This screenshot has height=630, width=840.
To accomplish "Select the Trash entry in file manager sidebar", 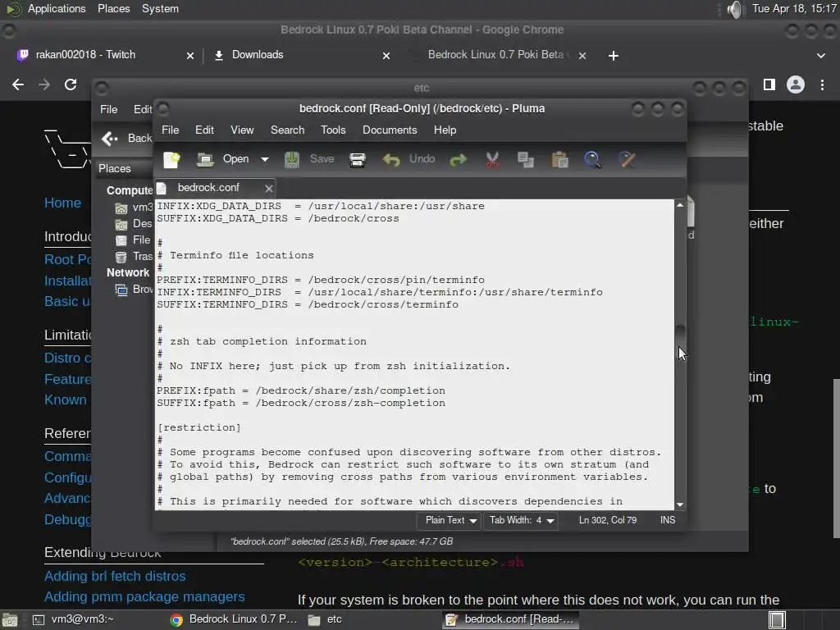I will 134,257.
